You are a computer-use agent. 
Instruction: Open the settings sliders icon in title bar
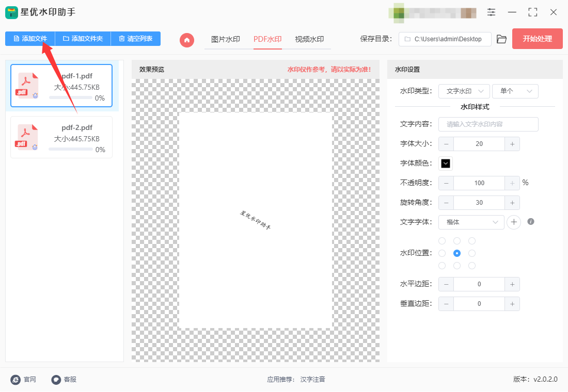point(491,12)
